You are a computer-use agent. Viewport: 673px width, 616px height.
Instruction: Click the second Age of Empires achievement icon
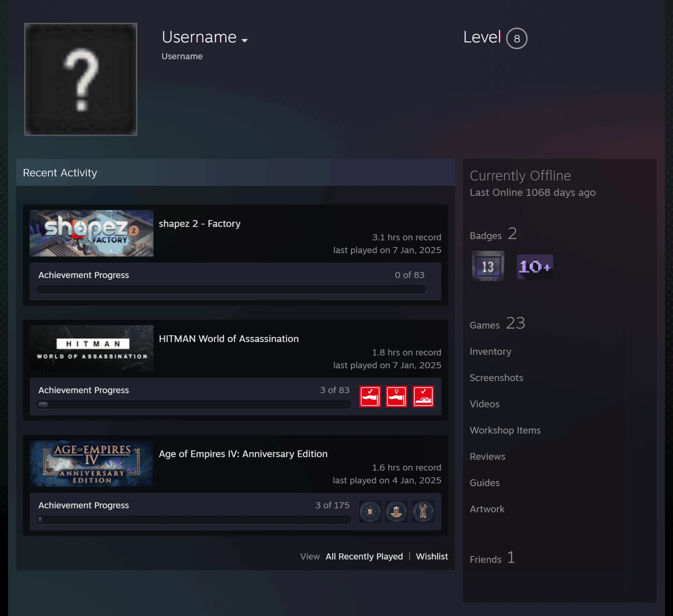click(x=396, y=512)
